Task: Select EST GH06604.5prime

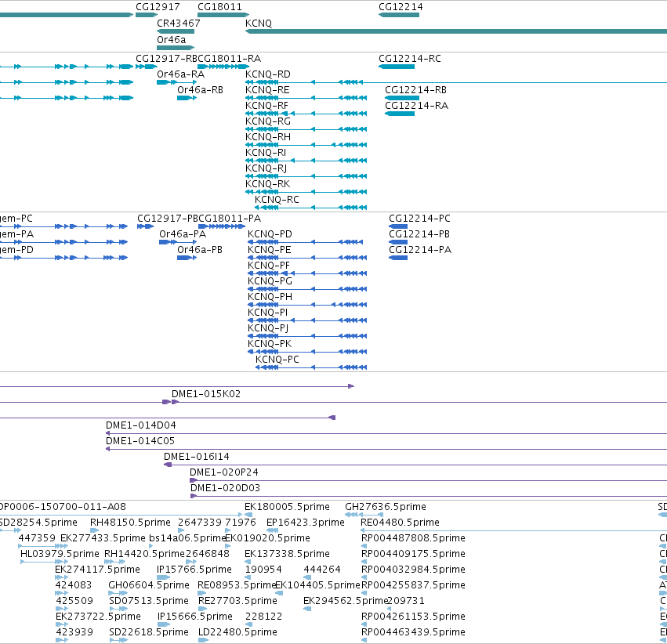Action: (x=149, y=585)
